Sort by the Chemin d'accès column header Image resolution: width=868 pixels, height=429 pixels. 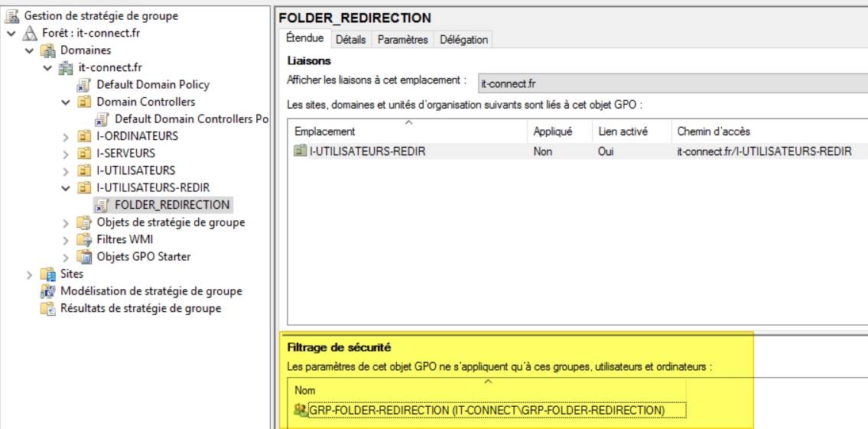tap(769, 132)
